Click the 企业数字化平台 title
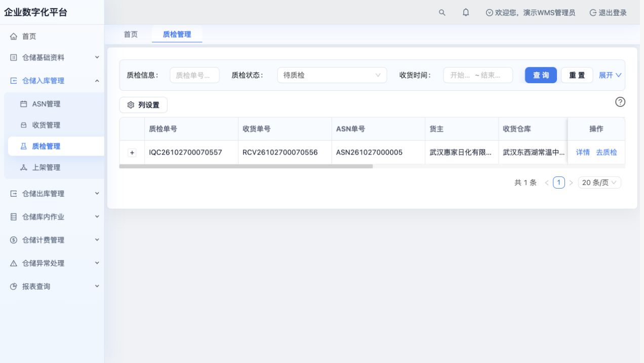Viewport: 644px width, 363px height. (35, 13)
